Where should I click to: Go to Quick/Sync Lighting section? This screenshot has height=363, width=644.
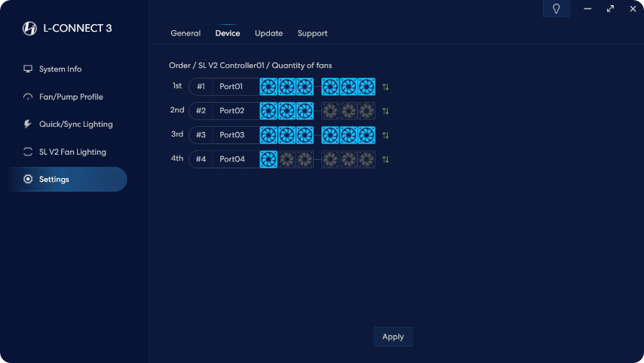pos(75,124)
